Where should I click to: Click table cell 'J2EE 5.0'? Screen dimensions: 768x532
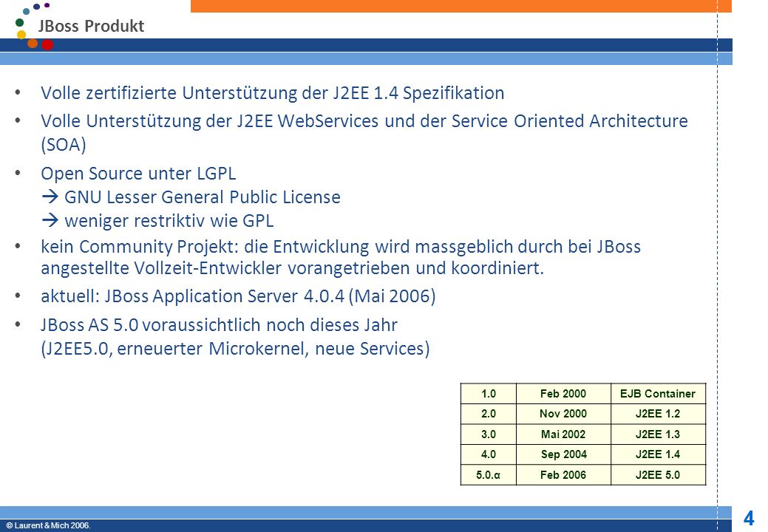tap(658, 475)
